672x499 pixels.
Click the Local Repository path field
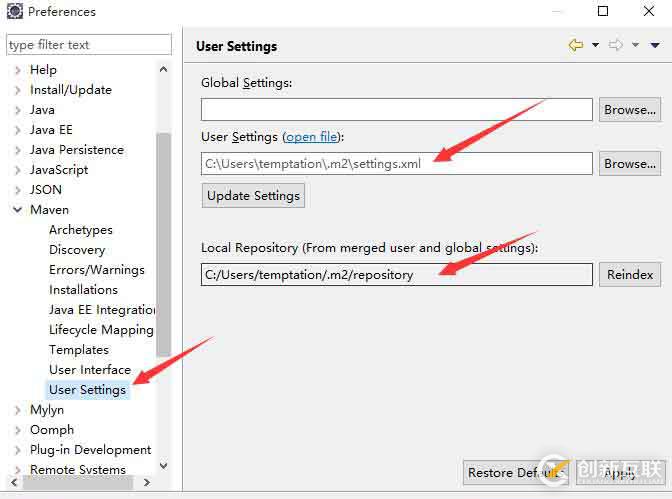[x=397, y=274]
